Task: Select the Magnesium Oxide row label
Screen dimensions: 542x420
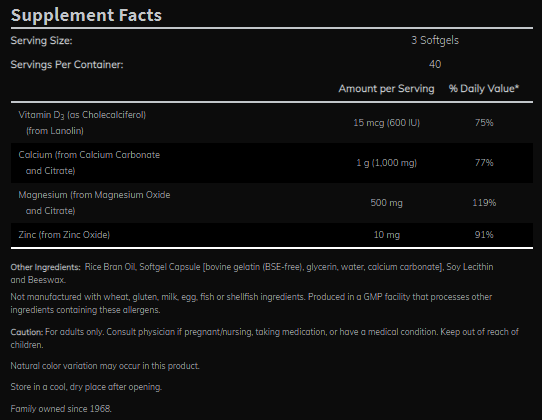Action: coord(94,203)
